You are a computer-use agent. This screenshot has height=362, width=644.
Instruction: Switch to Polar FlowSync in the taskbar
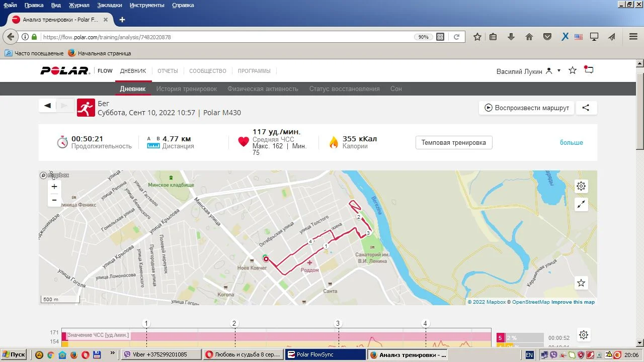coord(326,354)
